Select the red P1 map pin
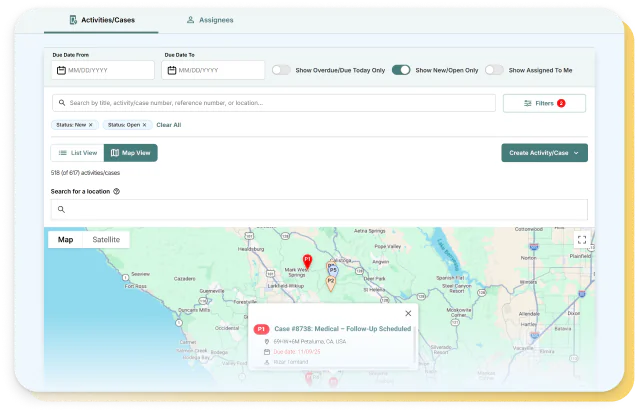 [307, 261]
